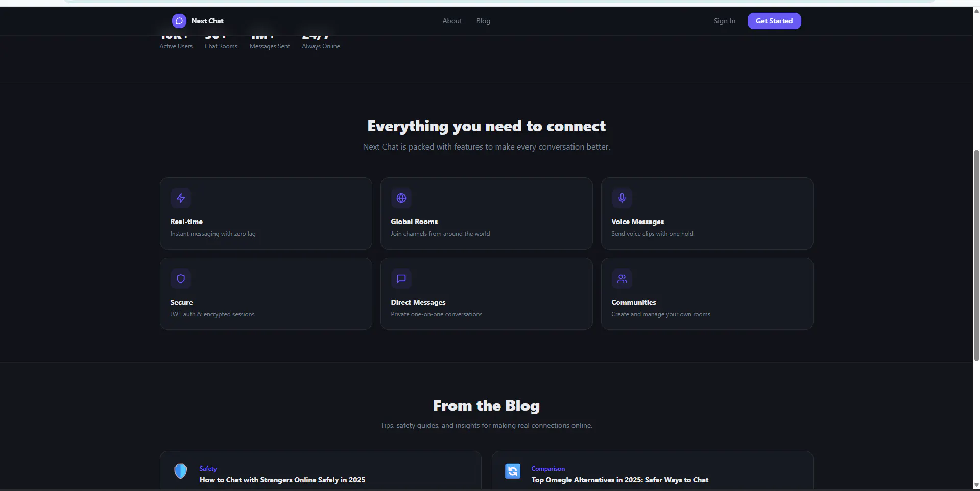Click the 'Tips, safety guides, and insights' subtitle
The width and height of the screenshot is (980, 491).
487,426
